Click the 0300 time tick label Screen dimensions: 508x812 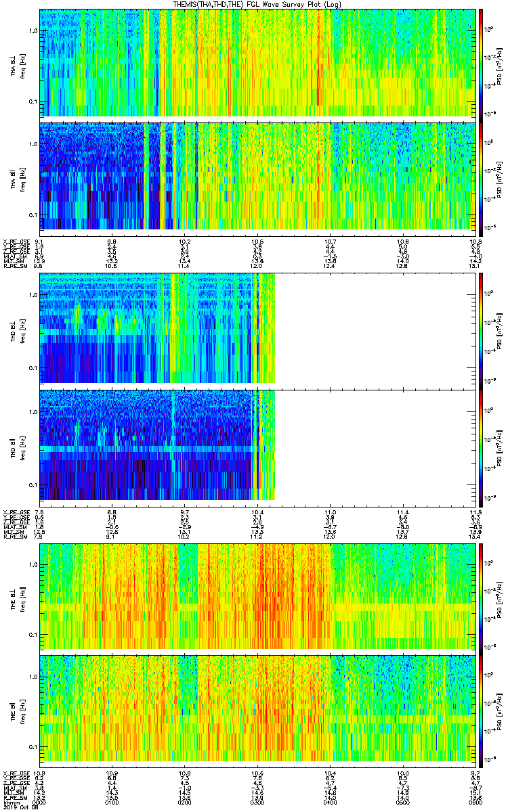click(257, 803)
